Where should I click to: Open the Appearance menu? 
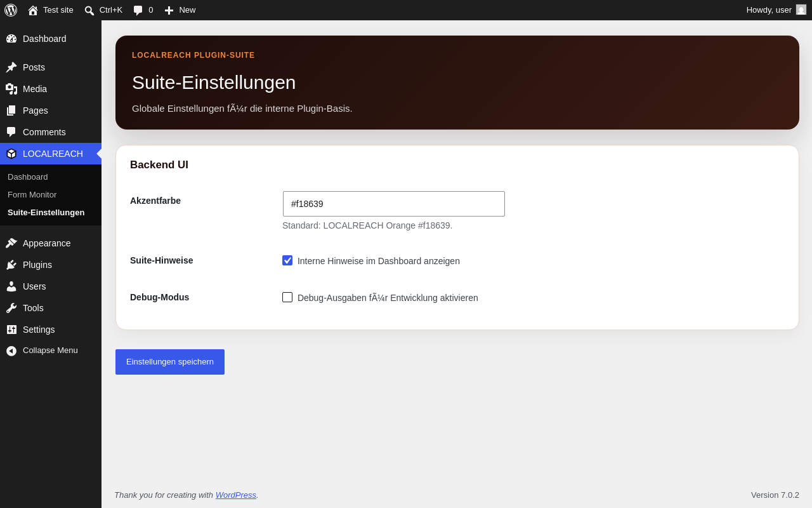[x=51, y=243]
